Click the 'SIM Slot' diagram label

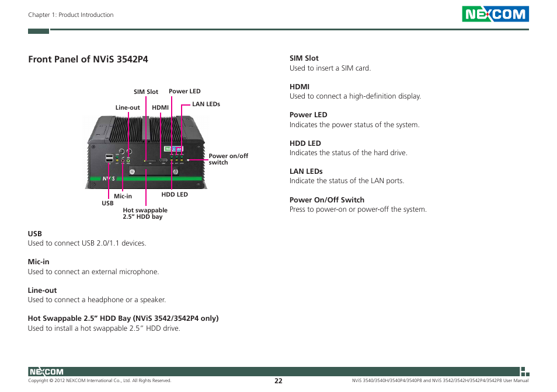point(145,92)
